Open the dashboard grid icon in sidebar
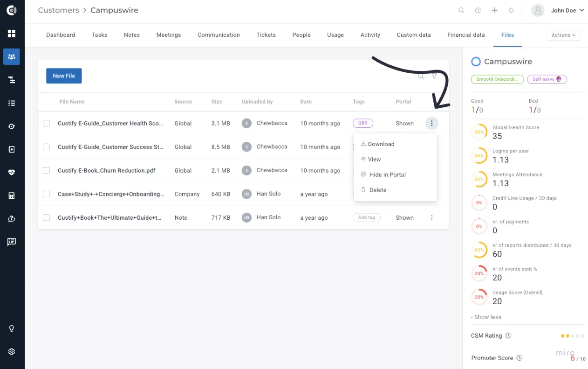 click(x=12, y=34)
